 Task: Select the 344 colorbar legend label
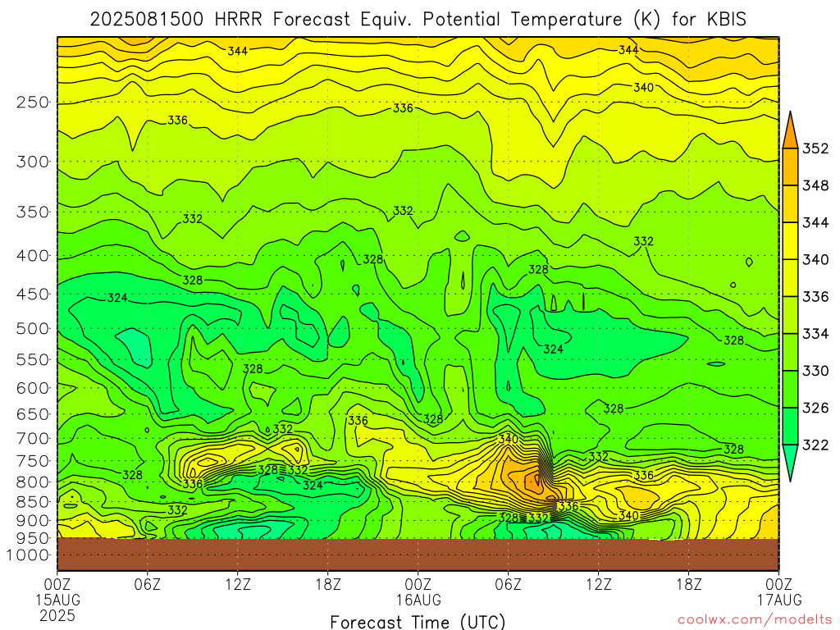pyautogui.click(x=815, y=223)
